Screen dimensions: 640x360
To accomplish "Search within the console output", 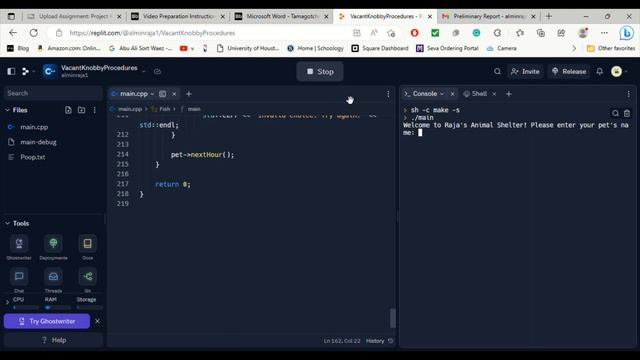I will click(616, 113).
